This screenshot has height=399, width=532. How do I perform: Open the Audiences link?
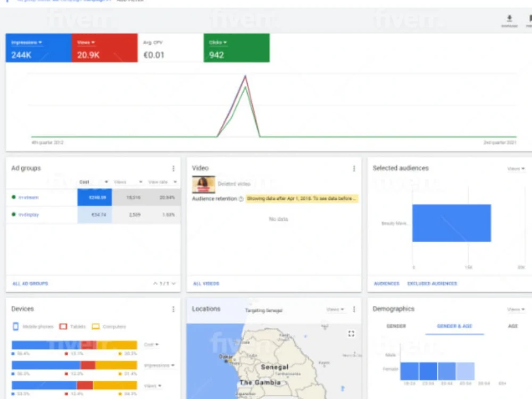[386, 284]
